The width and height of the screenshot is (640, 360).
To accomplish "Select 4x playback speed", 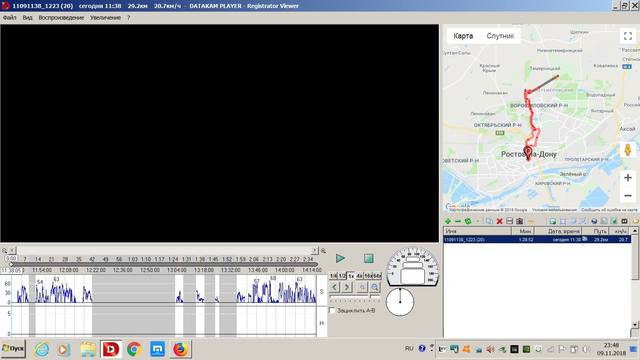I will (x=359, y=276).
